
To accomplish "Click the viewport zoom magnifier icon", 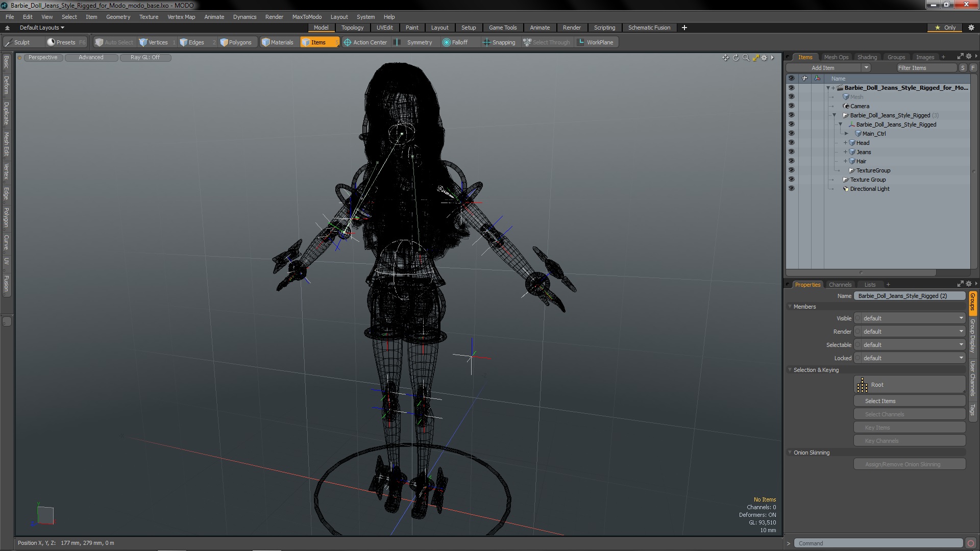I will click(746, 58).
